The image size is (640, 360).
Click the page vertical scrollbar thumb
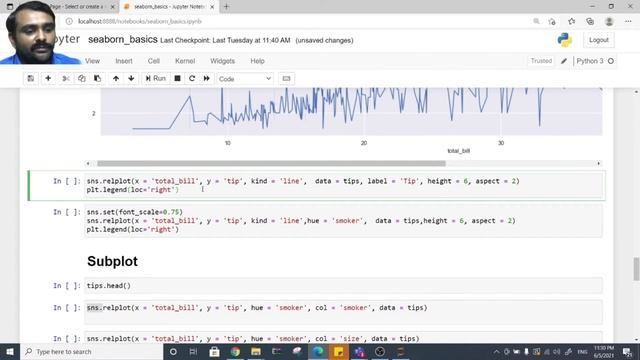pos(636,269)
